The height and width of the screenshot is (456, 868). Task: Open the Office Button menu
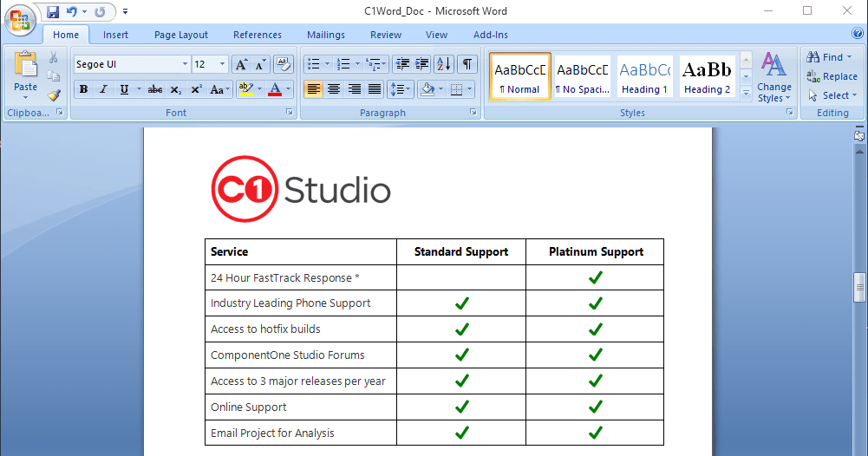pos(20,21)
